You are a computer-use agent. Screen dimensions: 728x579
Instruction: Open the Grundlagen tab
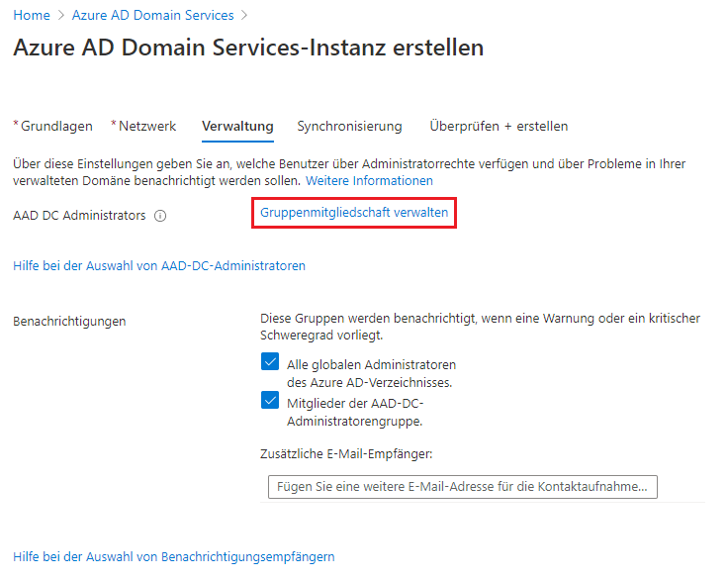click(53, 126)
